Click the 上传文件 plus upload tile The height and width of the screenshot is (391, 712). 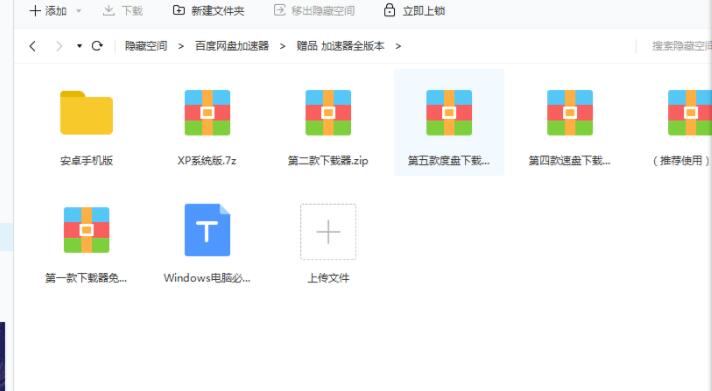pos(328,232)
